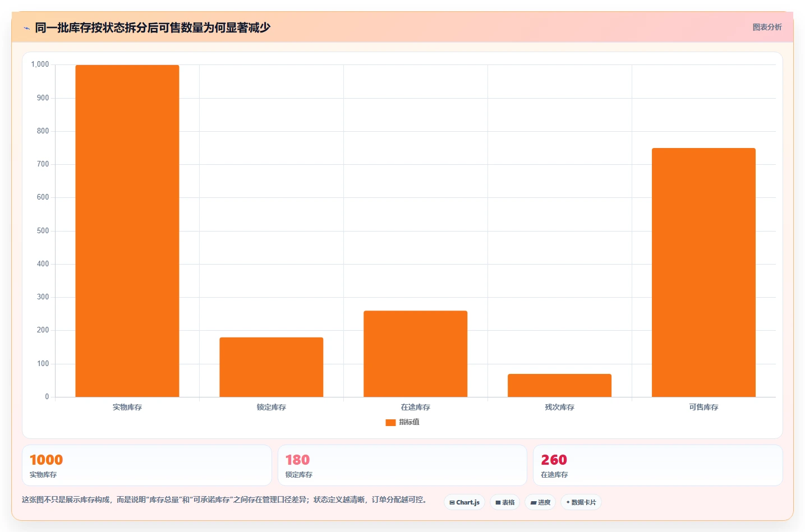Click the 300 y-axis tick label
Screen dimensions: 805x532
pos(43,297)
